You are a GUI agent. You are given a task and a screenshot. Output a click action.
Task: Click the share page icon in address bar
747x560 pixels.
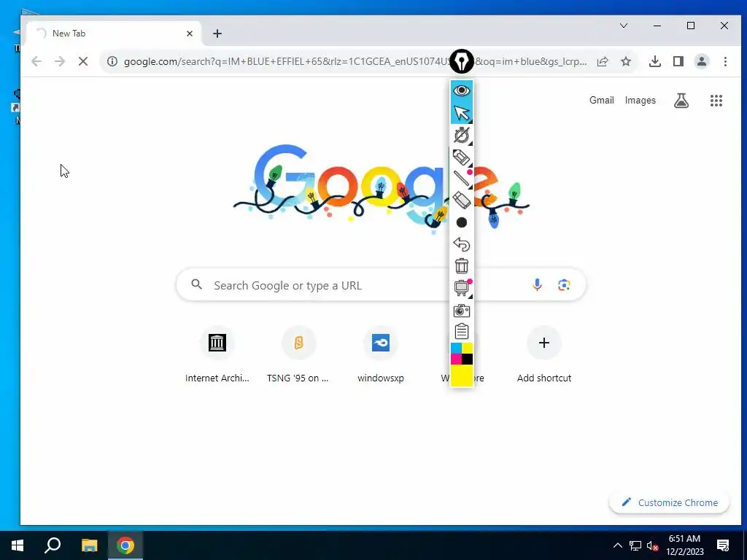click(x=603, y=61)
